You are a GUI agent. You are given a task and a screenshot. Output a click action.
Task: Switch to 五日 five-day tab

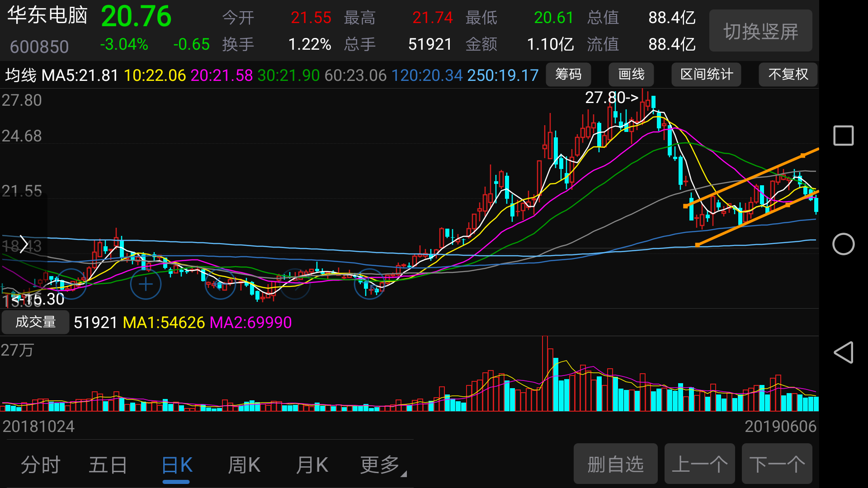tap(108, 465)
